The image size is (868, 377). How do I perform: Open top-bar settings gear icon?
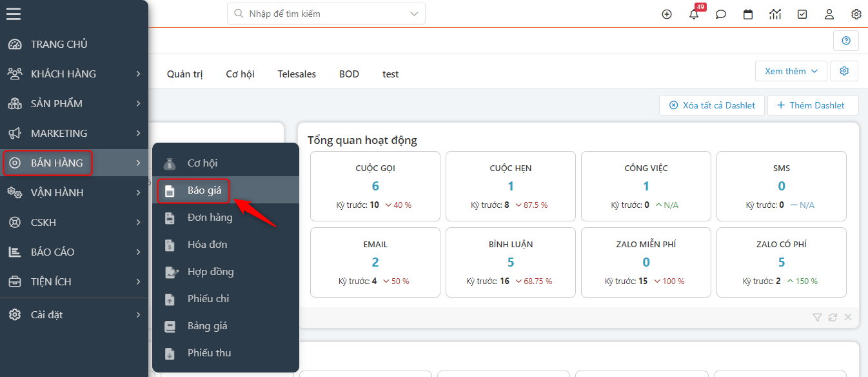pyautogui.click(x=856, y=14)
